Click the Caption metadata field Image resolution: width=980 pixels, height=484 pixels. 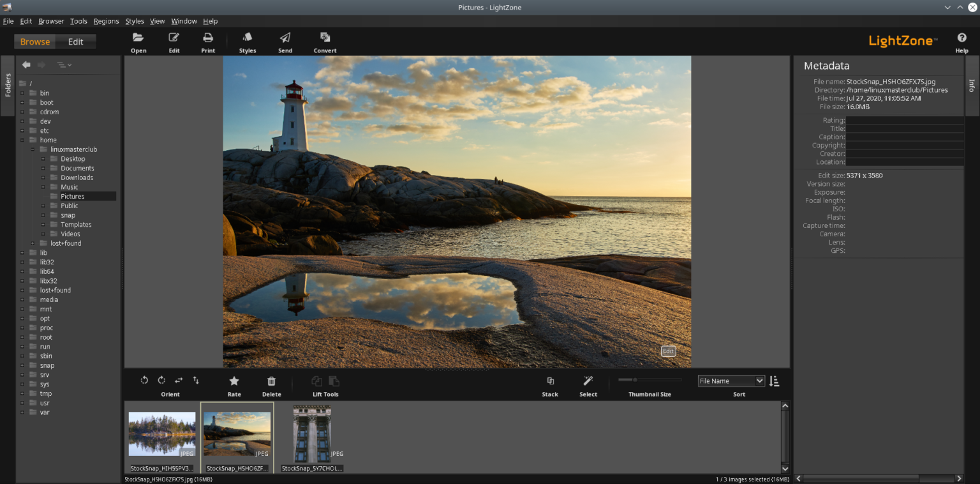click(905, 137)
